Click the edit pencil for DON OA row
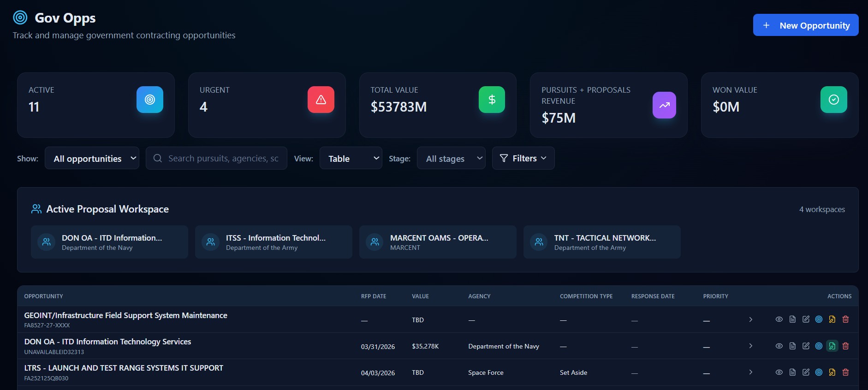This screenshot has height=390, width=868. point(806,346)
